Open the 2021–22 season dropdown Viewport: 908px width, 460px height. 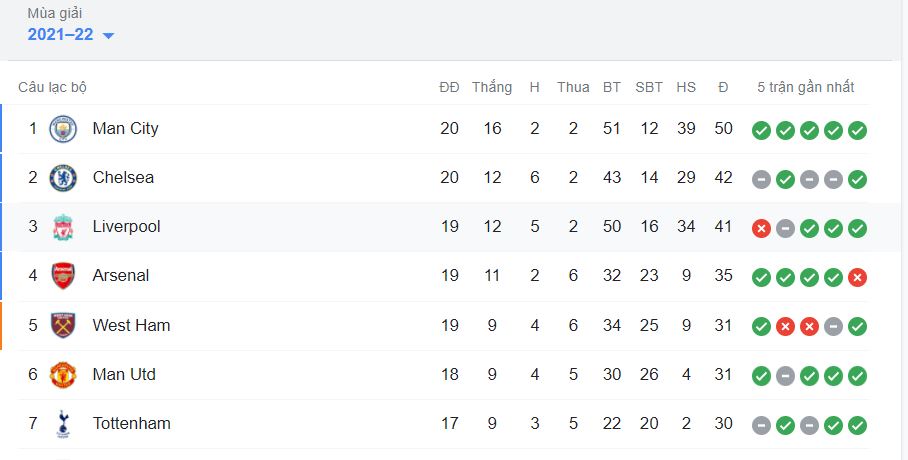[x=71, y=35]
